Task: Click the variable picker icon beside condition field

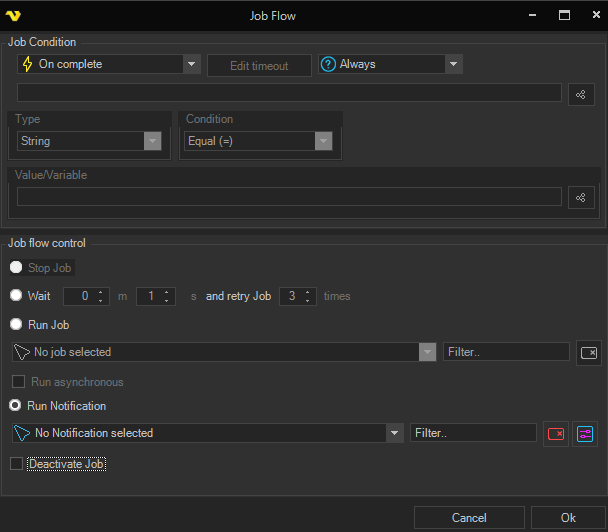Action: [581, 94]
